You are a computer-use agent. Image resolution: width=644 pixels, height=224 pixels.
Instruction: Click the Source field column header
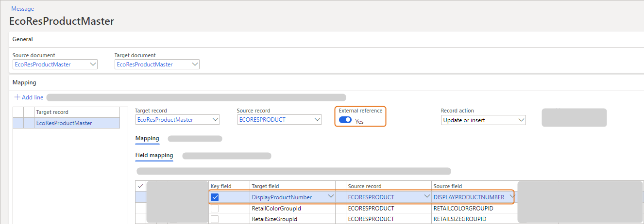[447, 186]
